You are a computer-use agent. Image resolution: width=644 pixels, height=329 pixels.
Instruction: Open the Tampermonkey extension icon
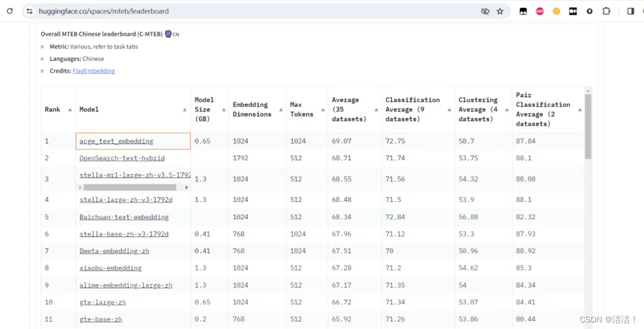click(x=523, y=12)
